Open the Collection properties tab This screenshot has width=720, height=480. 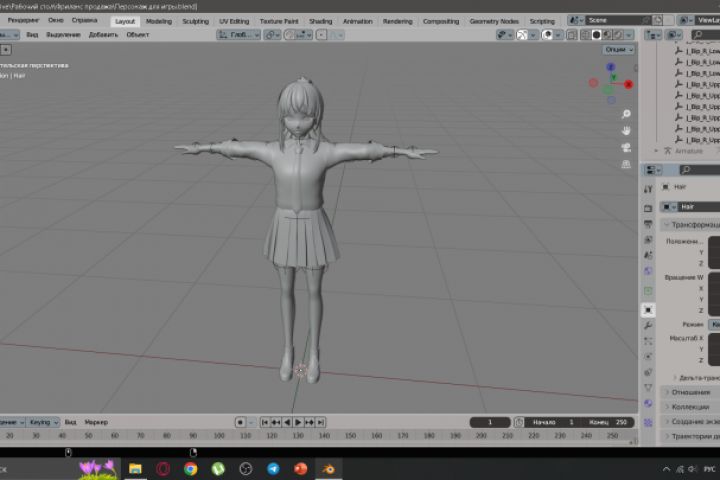coord(648,291)
